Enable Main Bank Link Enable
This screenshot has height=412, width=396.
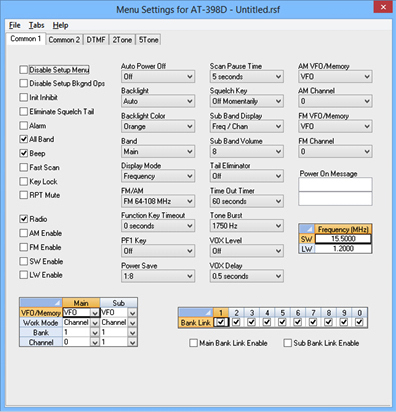[193, 343]
